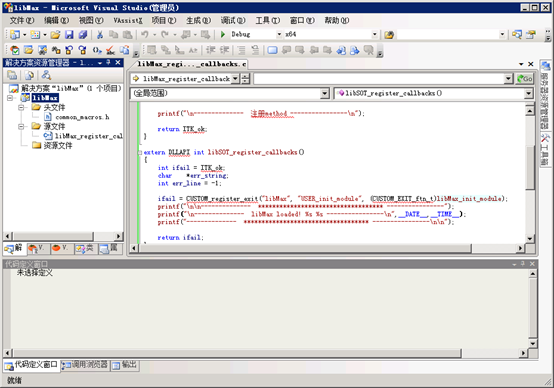Open the find combo box dropdown
This screenshot has width=554, height=388.
coord(502,34)
